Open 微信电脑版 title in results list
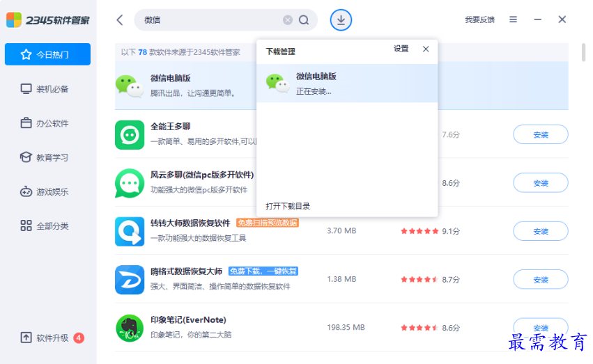 point(170,78)
